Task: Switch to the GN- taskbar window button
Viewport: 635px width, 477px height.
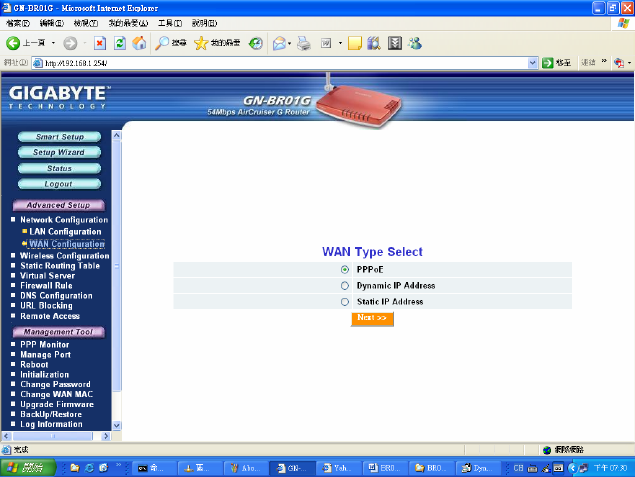Action: [x=292, y=468]
